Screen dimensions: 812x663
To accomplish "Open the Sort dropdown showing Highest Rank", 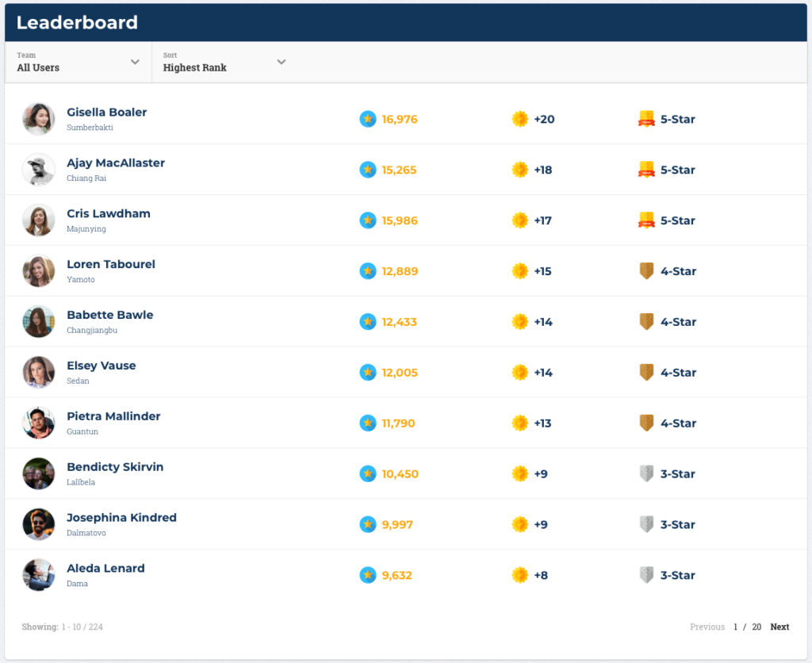I will click(x=224, y=62).
